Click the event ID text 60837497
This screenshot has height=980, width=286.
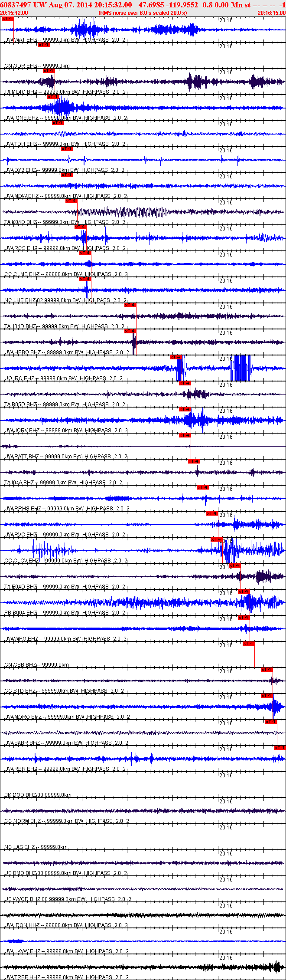click(x=15, y=5)
